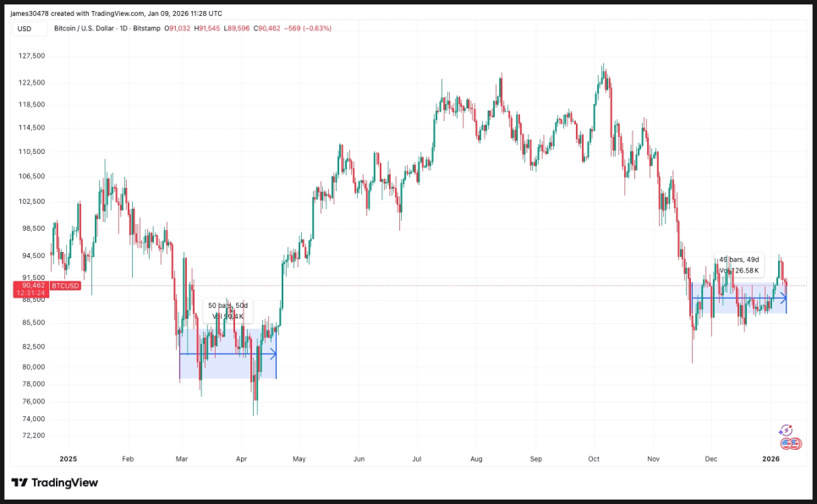Open the USD currency selector
817x504 pixels.
(25, 29)
